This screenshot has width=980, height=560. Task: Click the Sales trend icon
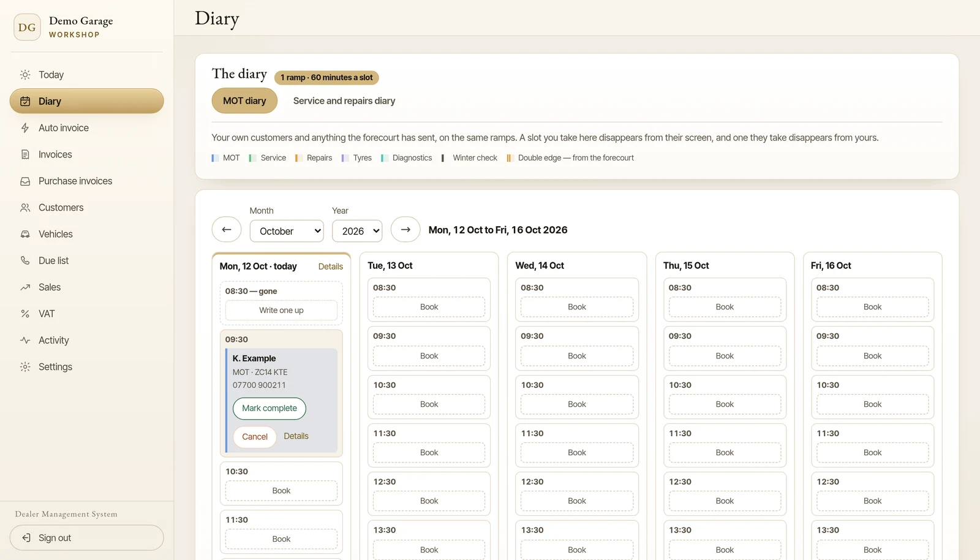click(x=25, y=287)
